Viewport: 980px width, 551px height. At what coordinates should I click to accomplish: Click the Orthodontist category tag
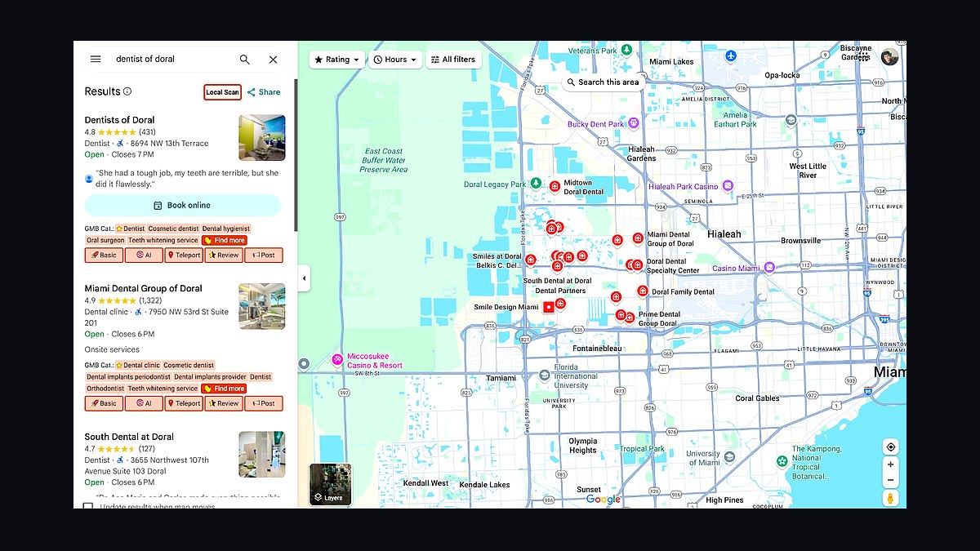point(105,389)
